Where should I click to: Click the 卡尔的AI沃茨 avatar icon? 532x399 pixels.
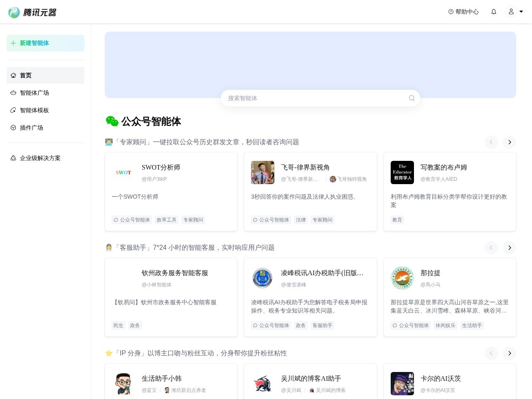(402, 384)
